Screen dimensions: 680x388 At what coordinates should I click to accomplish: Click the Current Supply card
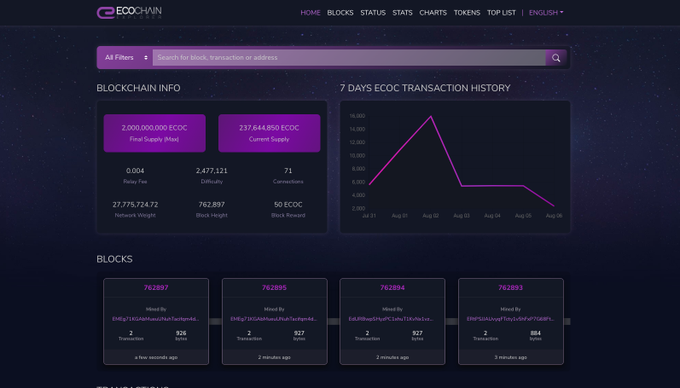pyautogui.click(x=269, y=133)
